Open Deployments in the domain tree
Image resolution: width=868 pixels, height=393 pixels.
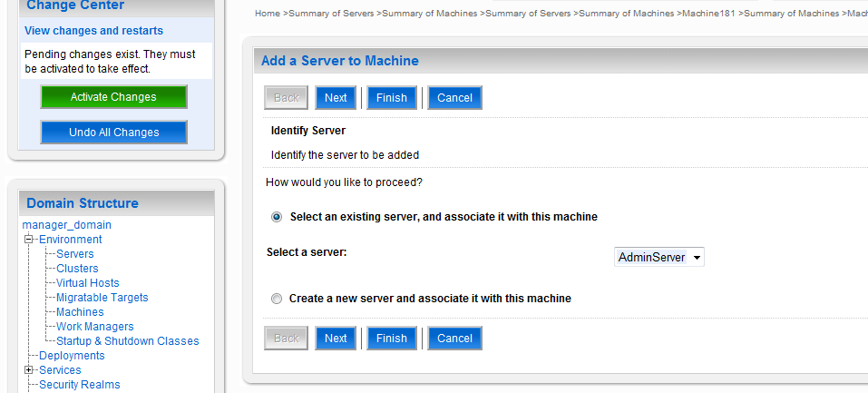tap(72, 355)
